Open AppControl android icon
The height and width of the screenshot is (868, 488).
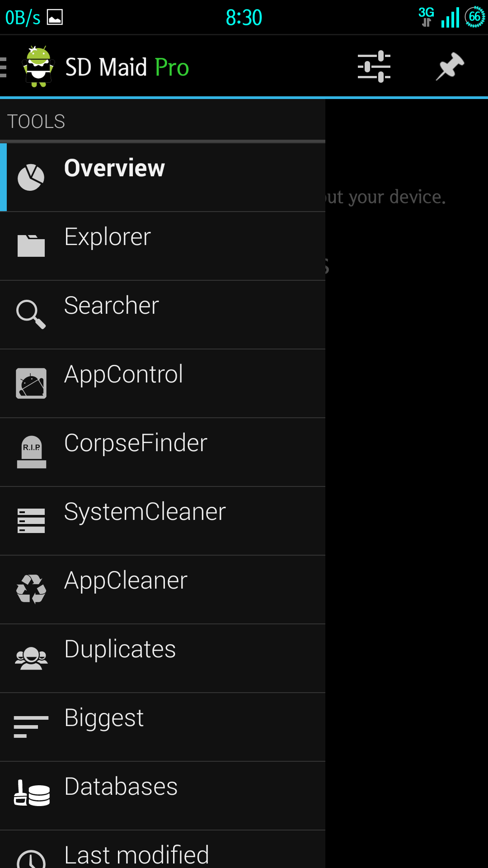[x=31, y=383]
